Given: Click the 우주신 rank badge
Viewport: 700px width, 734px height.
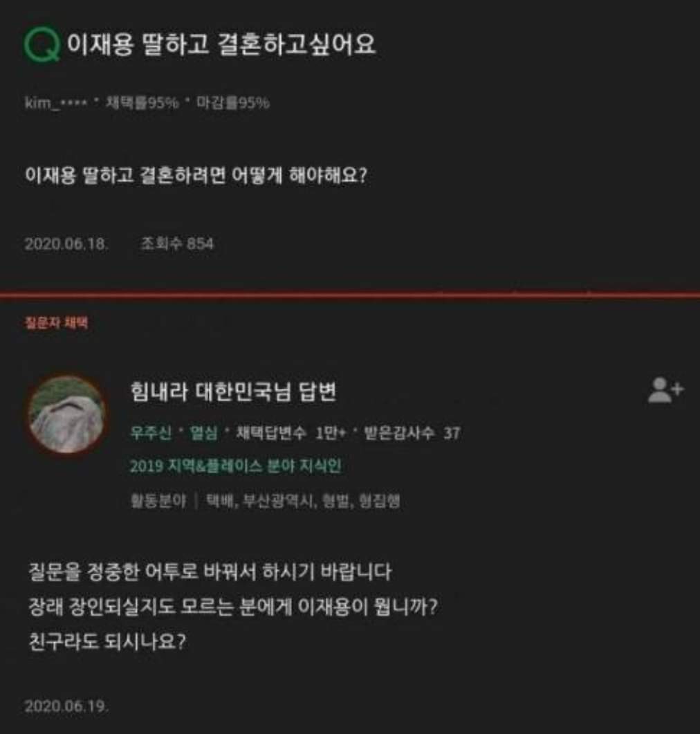Looking at the screenshot, I should 151,433.
